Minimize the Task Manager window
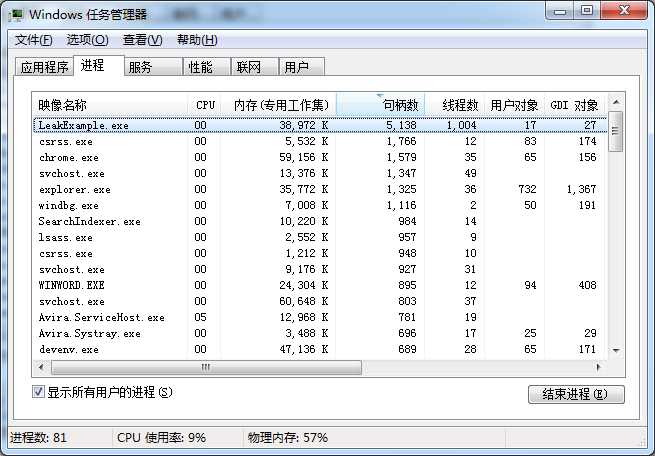This screenshot has width=655, height=456. click(560, 11)
